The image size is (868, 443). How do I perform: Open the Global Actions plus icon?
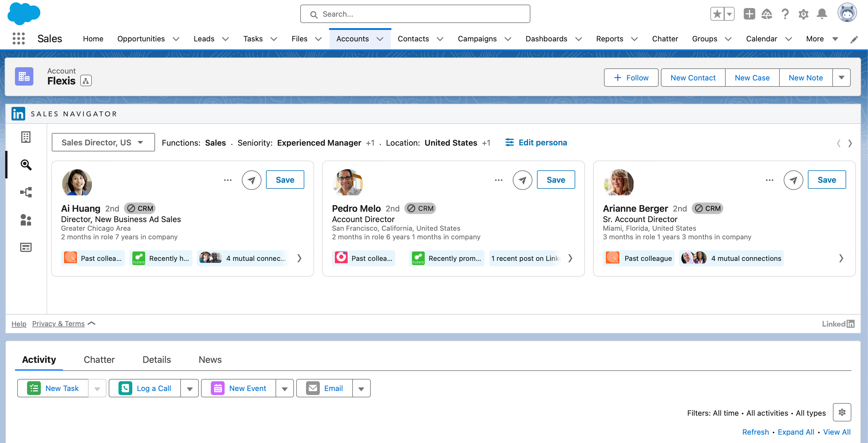(x=749, y=14)
